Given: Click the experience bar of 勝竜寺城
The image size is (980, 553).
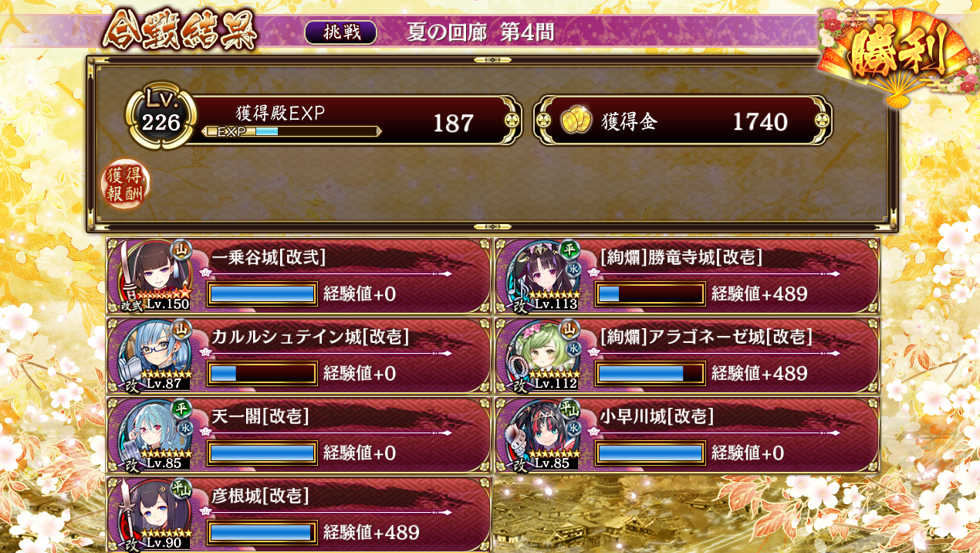Looking at the screenshot, I should point(650,294).
